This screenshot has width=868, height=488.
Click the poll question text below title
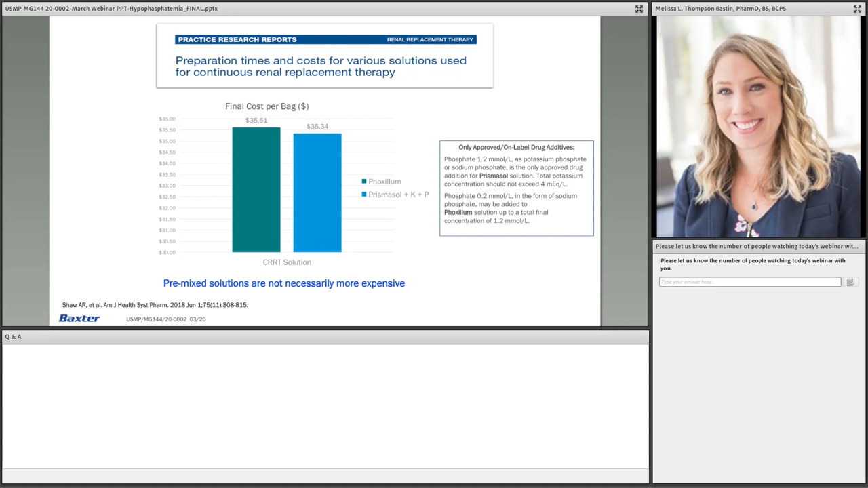753,264
